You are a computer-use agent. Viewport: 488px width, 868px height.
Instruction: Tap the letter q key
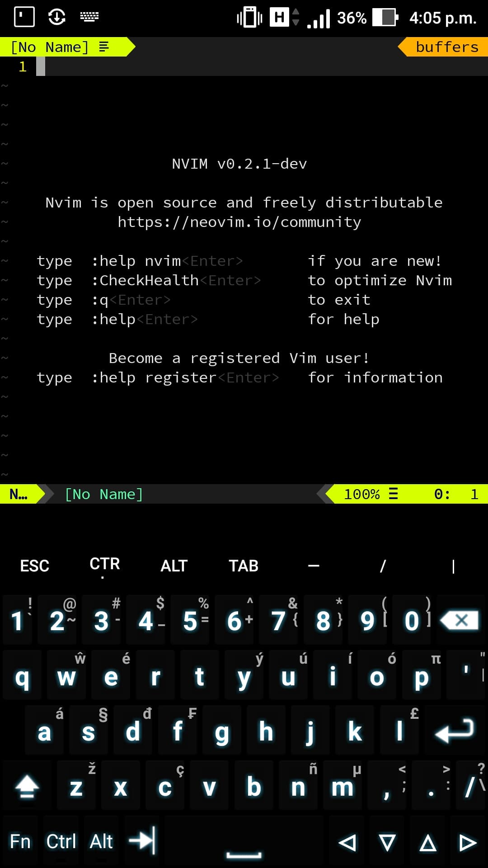point(22,675)
